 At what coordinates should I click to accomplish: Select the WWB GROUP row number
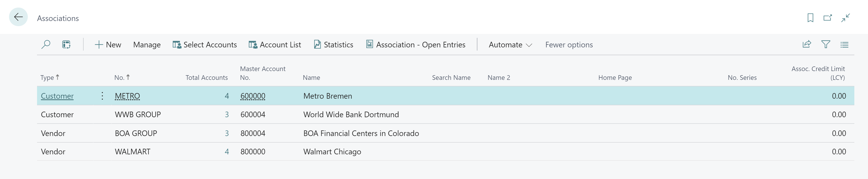pyautogui.click(x=138, y=115)
